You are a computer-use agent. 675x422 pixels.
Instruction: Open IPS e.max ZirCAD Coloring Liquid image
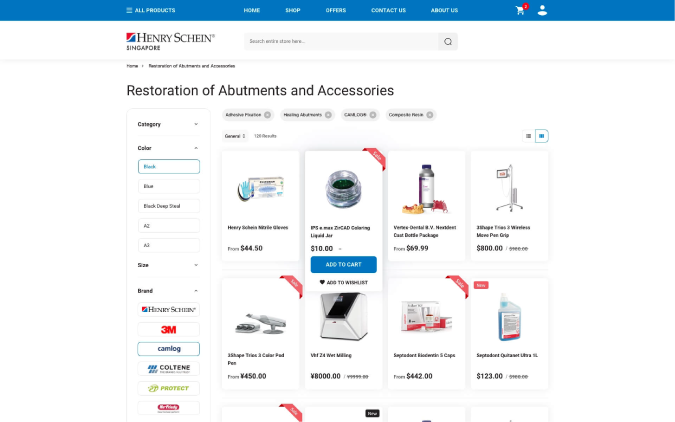pos(343,189)
